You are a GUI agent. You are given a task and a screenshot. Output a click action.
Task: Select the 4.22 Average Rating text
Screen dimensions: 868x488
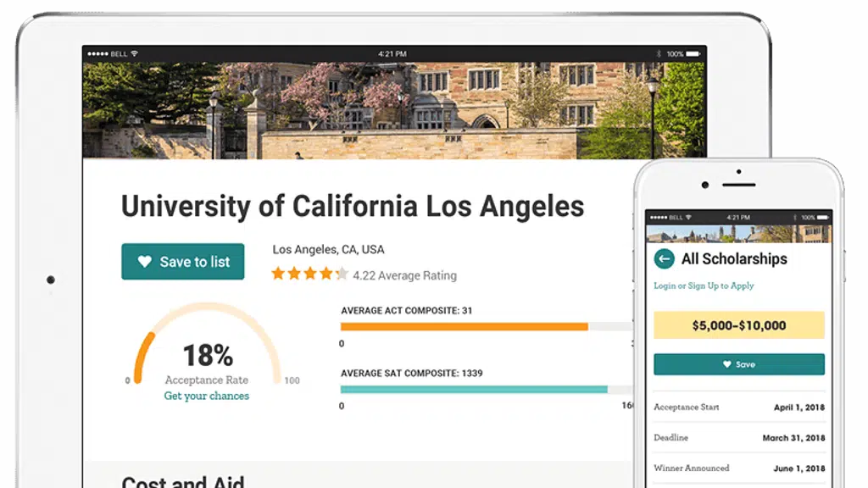pos(404,275)
